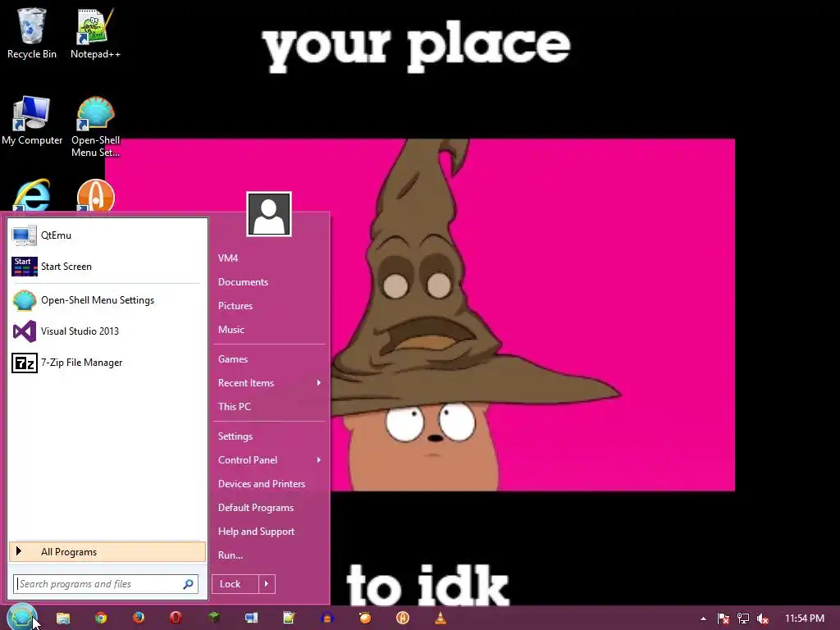840x630 pixels.
Task: Launch Opera from the taskbar
Action: tap(176, 619)
